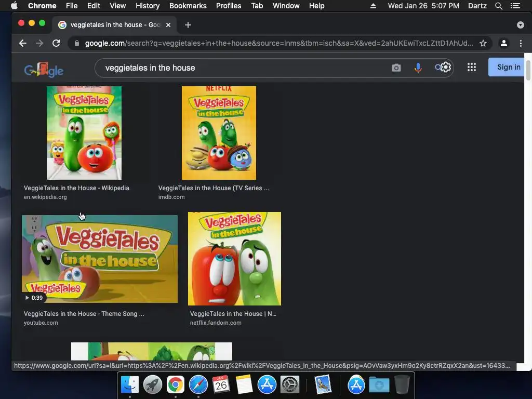Open Chrome's three-dot menu
Image resolution: width=532 pixels, height=399 pixels.
[x=521, y=43]
